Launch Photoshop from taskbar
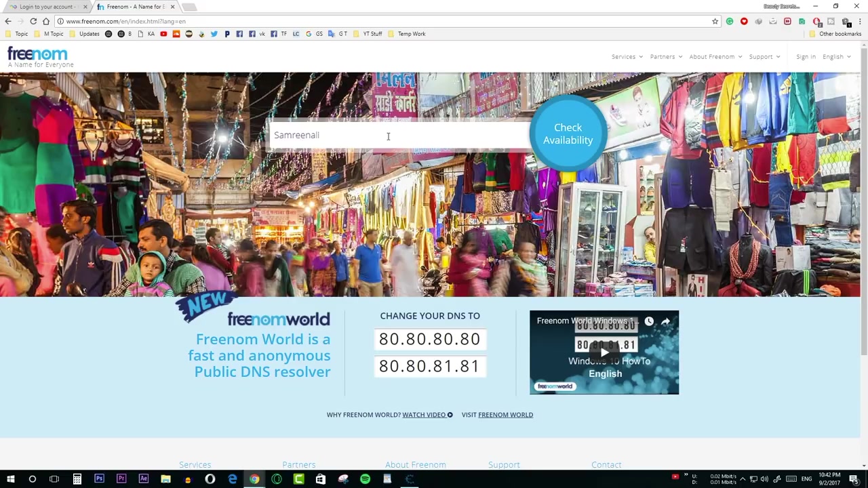868x488 pixels. pos(99,479)
